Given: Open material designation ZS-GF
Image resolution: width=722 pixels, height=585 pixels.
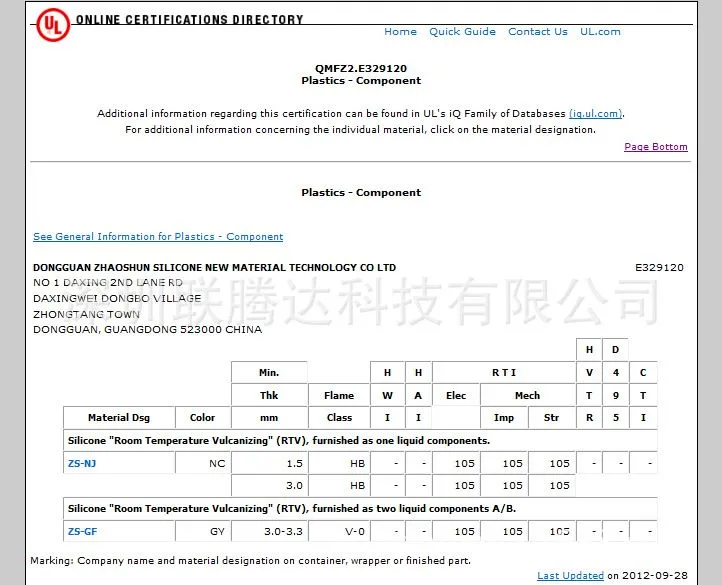Looking at the screenshot, I should click(x=82, y=532).
